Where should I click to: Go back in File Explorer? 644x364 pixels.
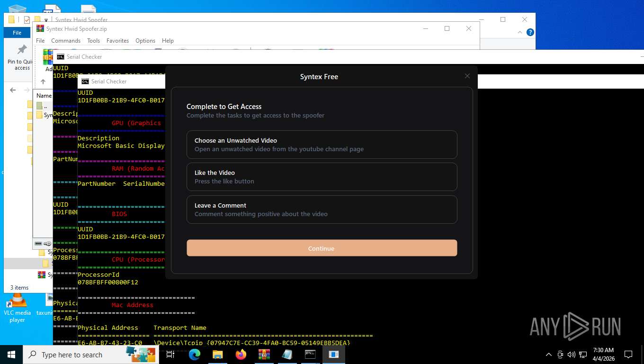pos(13,90)
